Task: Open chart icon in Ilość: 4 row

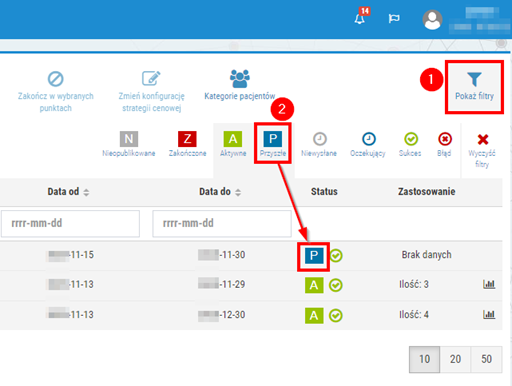Action: point(489,314)
